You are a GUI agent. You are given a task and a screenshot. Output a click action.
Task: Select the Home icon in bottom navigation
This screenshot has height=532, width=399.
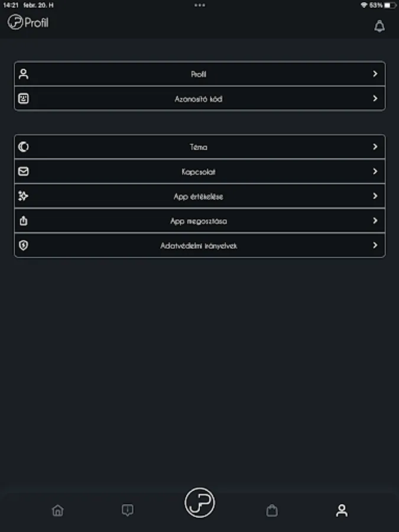point(57,510)
